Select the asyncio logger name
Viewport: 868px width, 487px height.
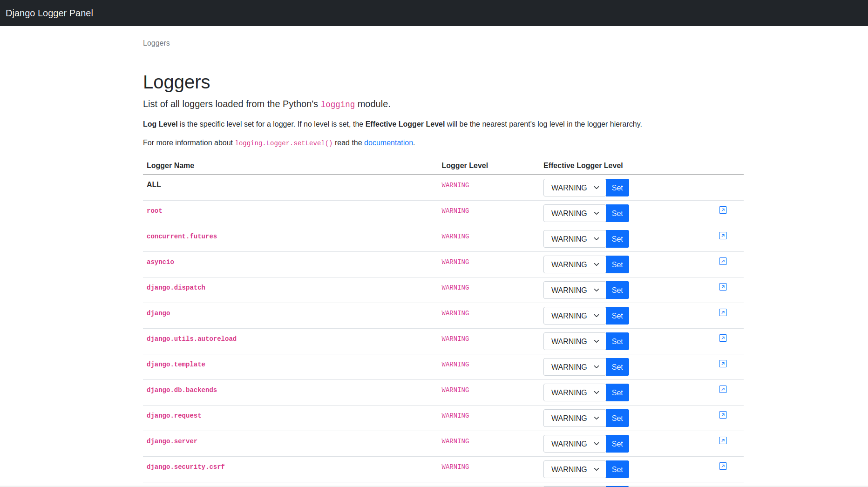point(160,262)
